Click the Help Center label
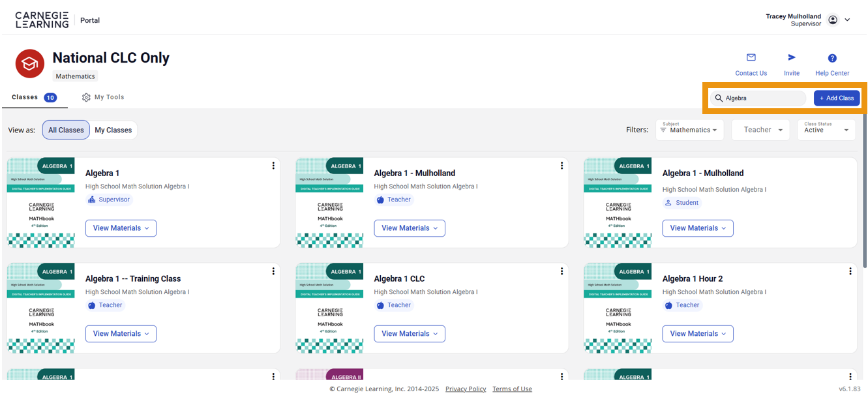868x401 pixels. 832,73
